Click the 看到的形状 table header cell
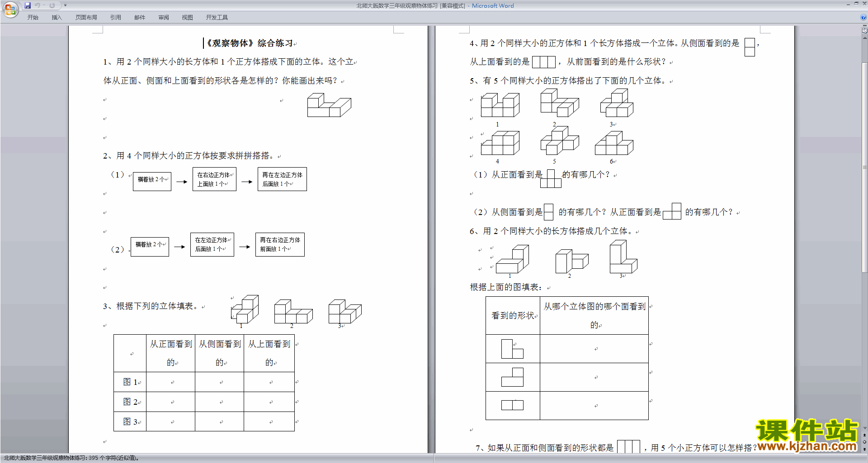Screen dimensions: 868x463 coord(513,316)
